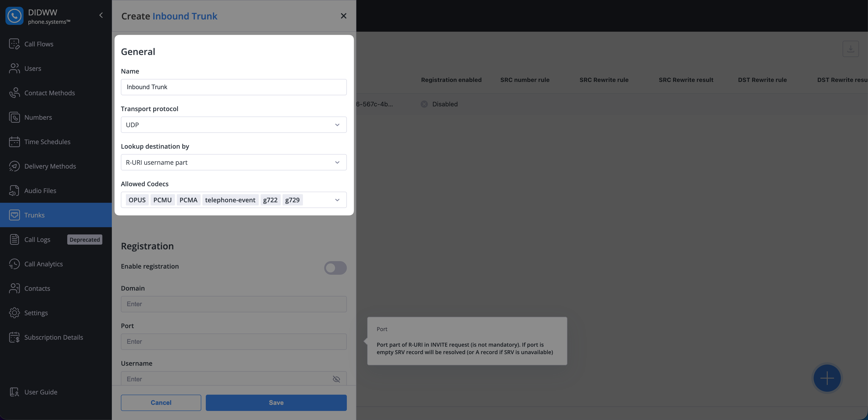Collapse the sidebar with the chevron arrow
Image resolution: width=868 pixels, height=420 pixels.
[101, 15]
